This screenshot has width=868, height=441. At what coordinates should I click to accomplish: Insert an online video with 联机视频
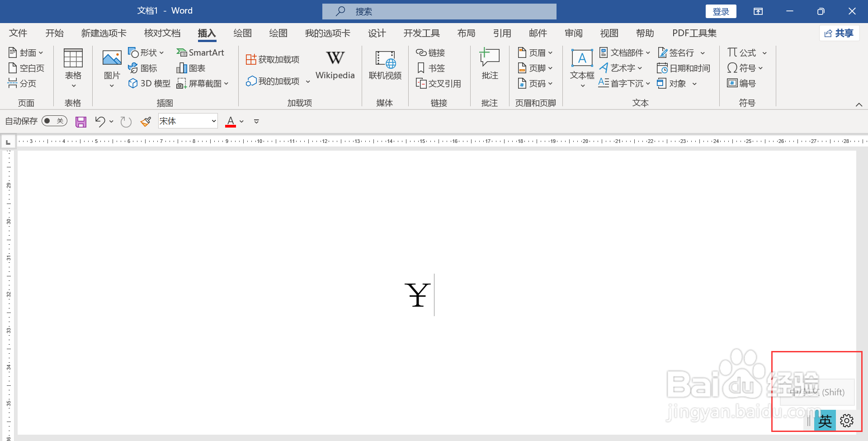click(x=385, y=65)
